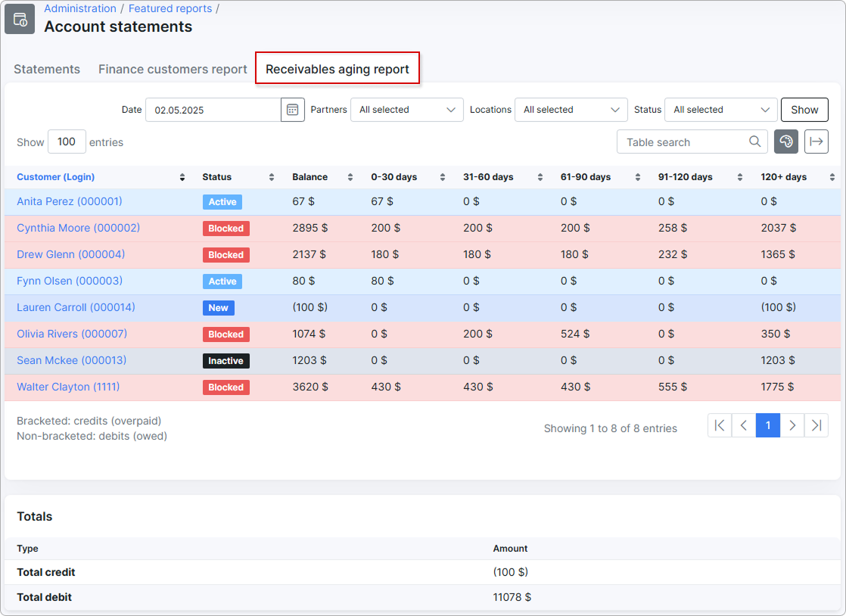Click balance 2895 $ for Cynthia Moore

tap(310, 229)
